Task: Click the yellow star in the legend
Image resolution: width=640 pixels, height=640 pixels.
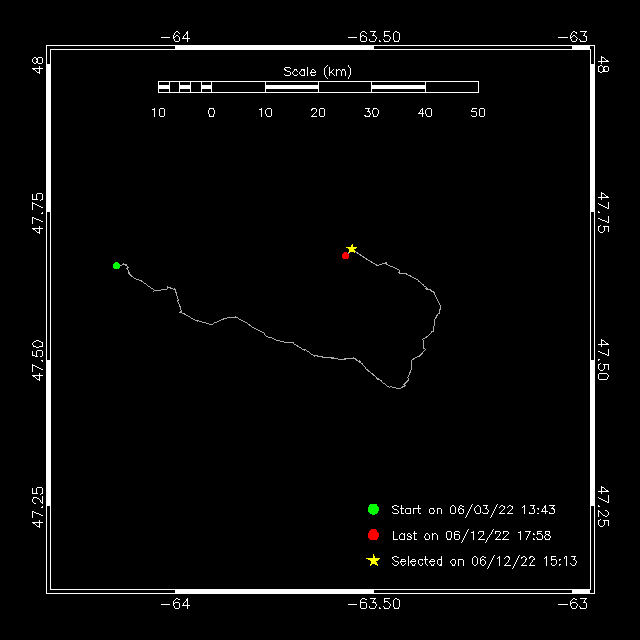Action: [x=373, y=561]
